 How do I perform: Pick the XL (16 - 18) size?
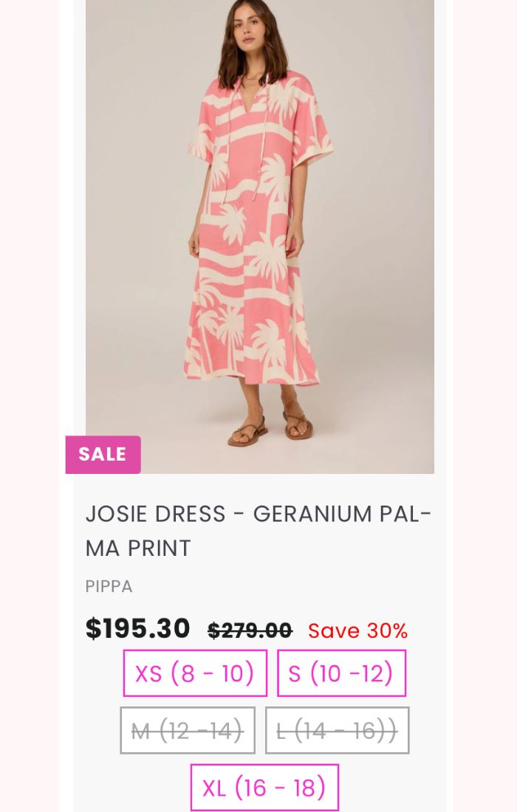tap(264, 787)
